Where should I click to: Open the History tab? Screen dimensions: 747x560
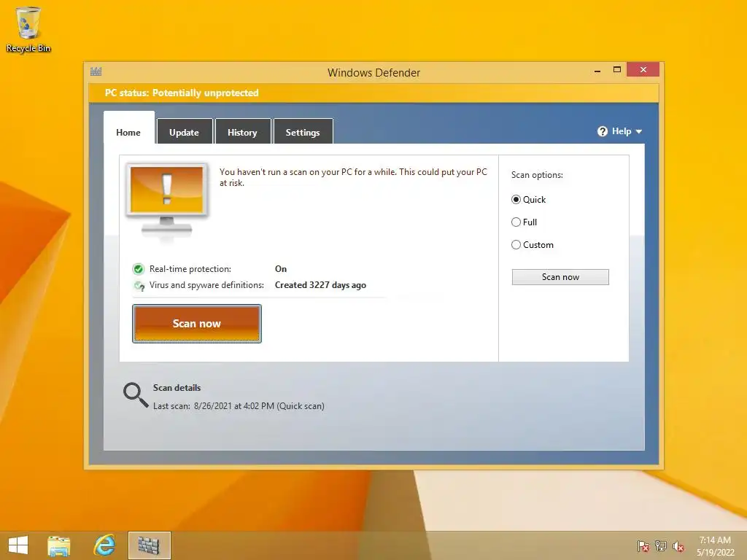pos(242,132)
